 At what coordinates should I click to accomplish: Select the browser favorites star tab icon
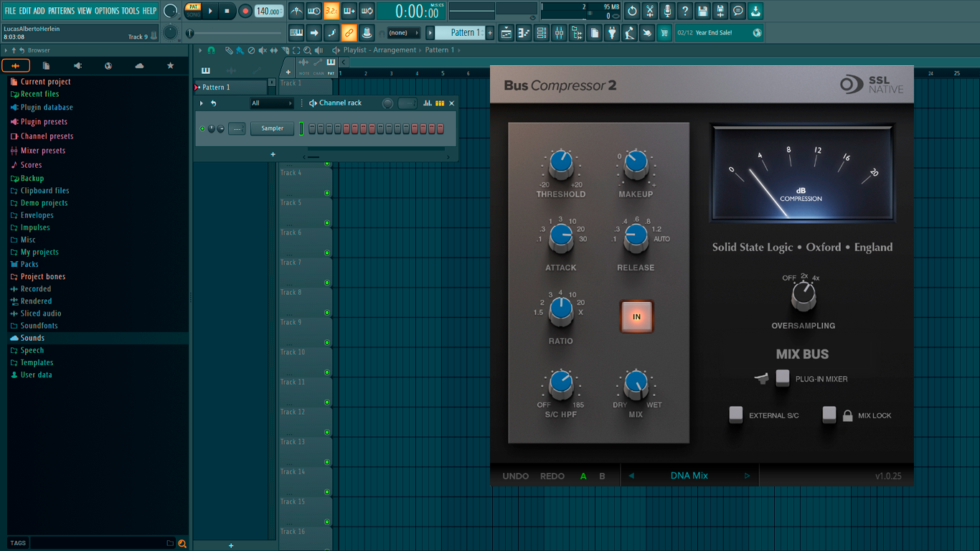pos(170,65)
